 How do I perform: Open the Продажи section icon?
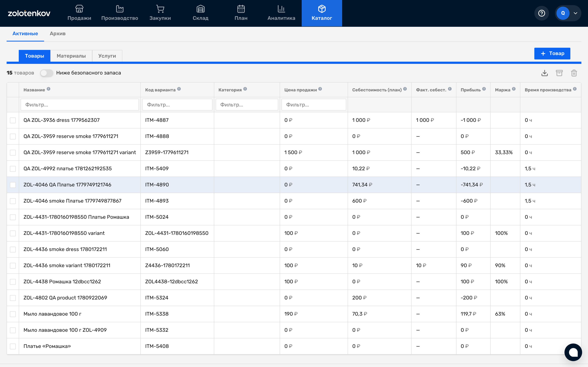point(79,9)
